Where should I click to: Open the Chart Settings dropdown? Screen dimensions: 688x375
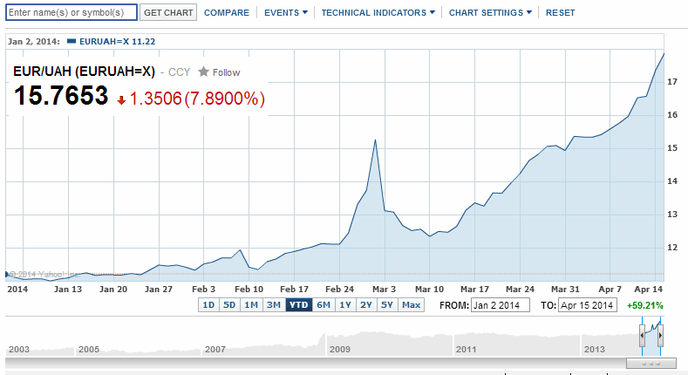pos(490,13)
